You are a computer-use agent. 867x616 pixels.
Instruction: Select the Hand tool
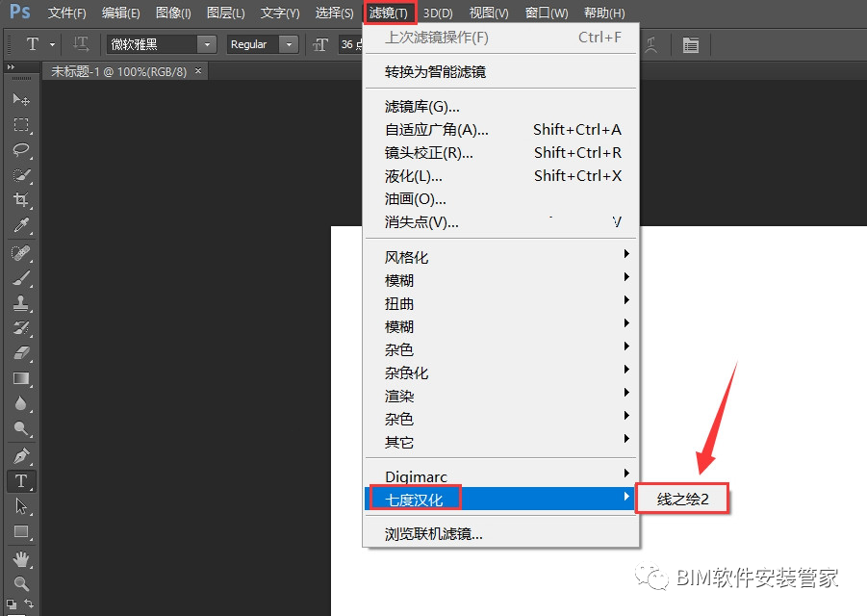21,559
